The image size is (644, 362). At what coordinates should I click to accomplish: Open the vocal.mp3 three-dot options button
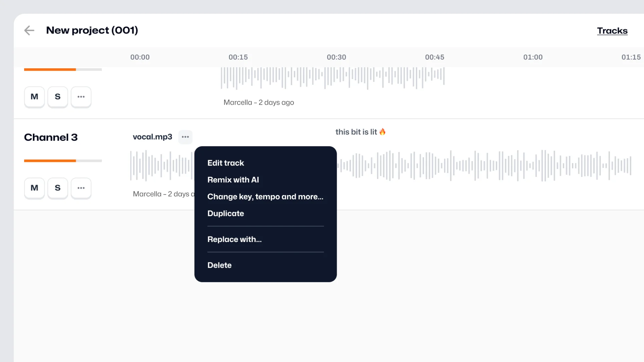[185, 137]
